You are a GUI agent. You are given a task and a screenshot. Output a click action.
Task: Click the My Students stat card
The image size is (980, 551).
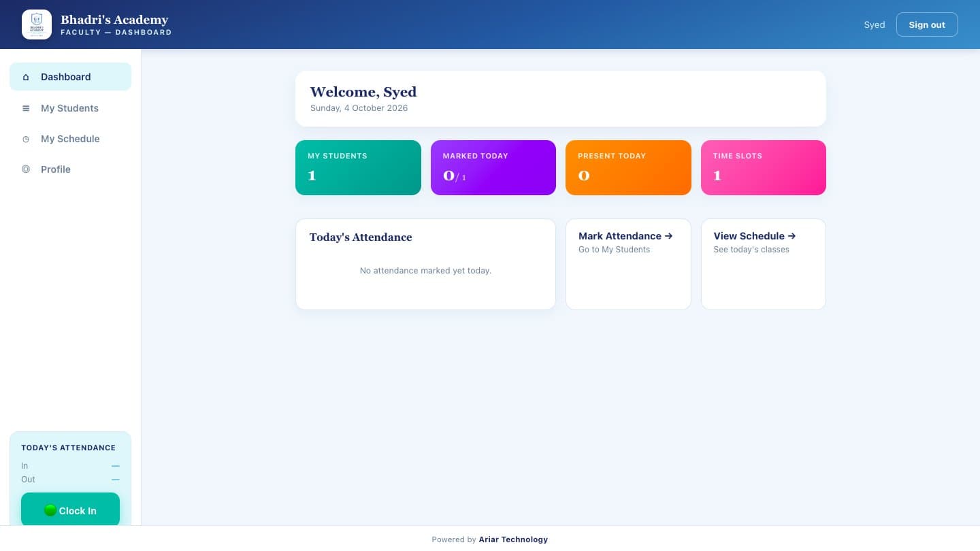pos(358,167)
